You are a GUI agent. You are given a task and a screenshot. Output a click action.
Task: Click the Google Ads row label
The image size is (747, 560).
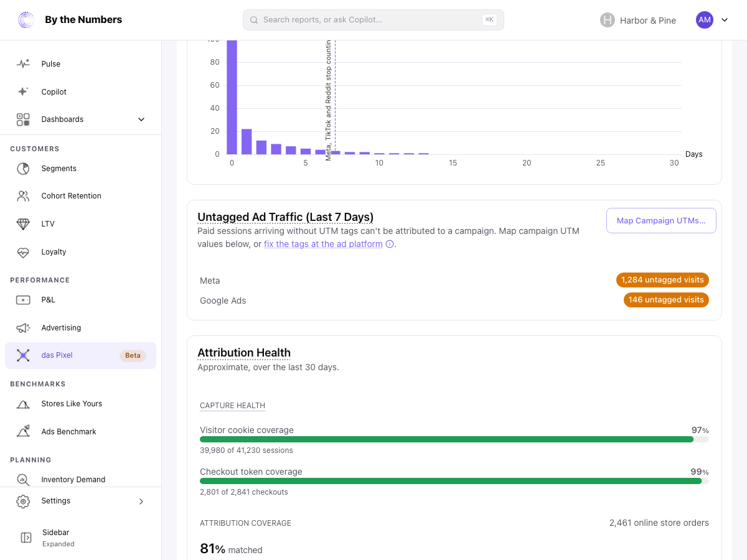[x=223, y=301]
